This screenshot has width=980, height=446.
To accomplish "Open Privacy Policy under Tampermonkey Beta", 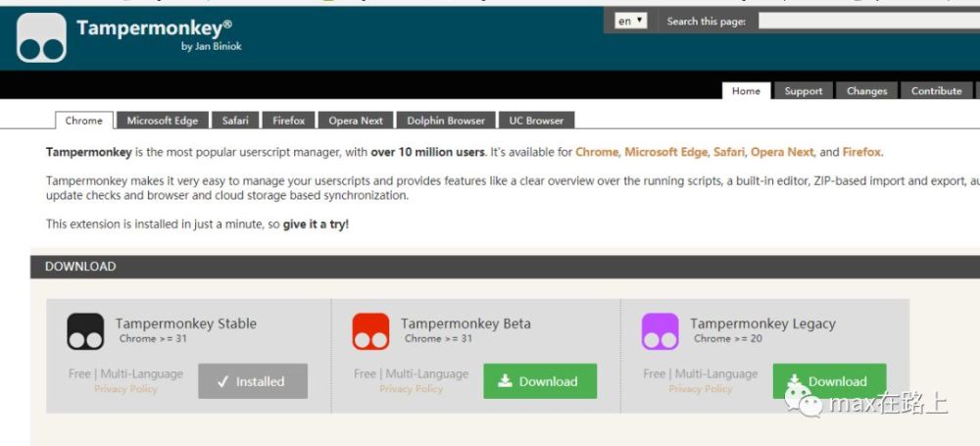I will pos(411,389).
